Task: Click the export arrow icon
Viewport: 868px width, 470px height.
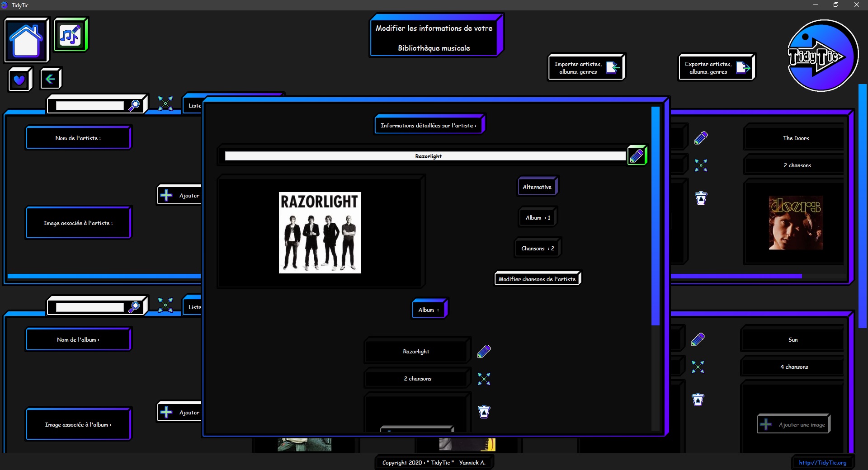Action: click(x=743, y=67)
